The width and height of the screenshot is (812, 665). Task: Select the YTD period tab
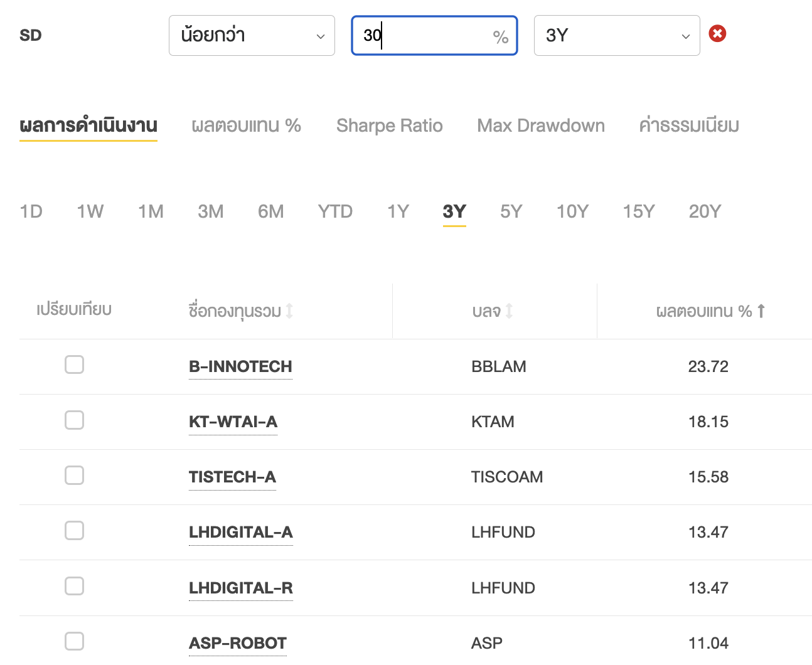coord(335,211)
